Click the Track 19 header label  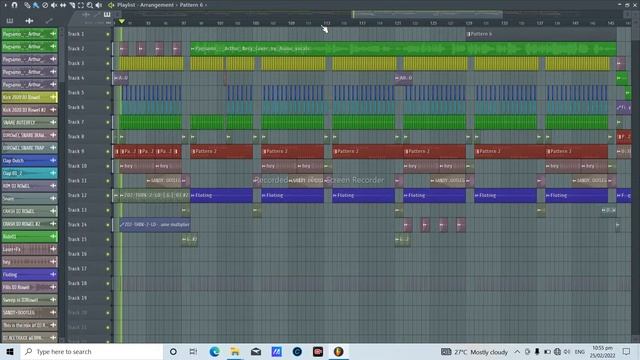click(77, 298)
